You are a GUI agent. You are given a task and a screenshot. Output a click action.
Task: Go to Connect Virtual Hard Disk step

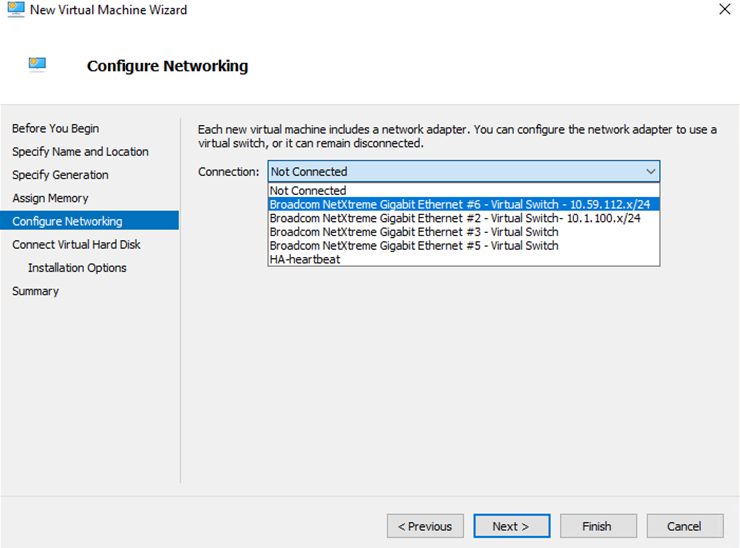[76, 244]
